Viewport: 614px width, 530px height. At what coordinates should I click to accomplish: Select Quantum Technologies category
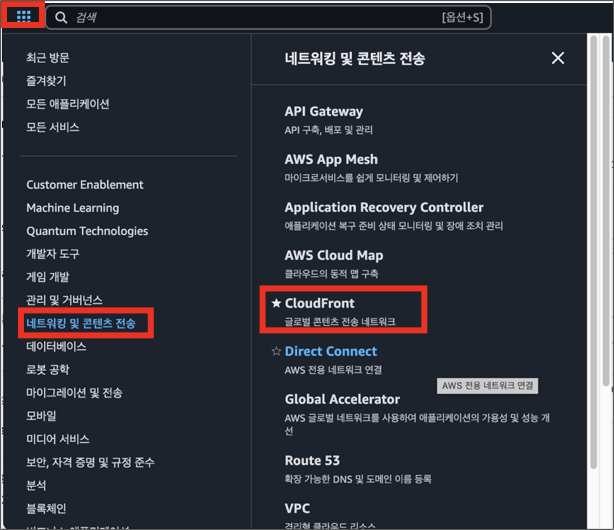click(x=87, y=231)
